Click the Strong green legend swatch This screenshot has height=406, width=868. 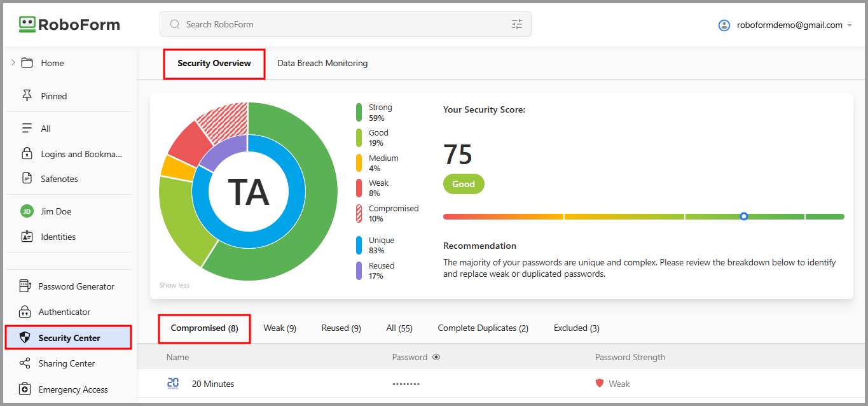click(359, 112)
